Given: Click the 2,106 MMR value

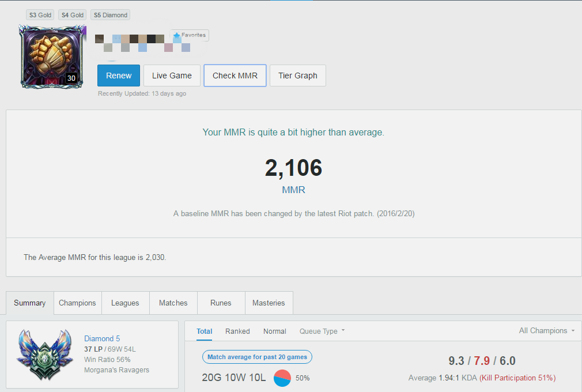Looking at the screenshot, I should tap(293, 168).
